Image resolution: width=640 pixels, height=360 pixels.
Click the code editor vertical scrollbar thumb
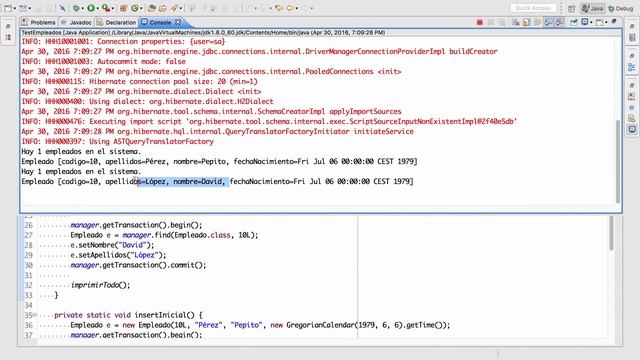[x=611, y=233]
